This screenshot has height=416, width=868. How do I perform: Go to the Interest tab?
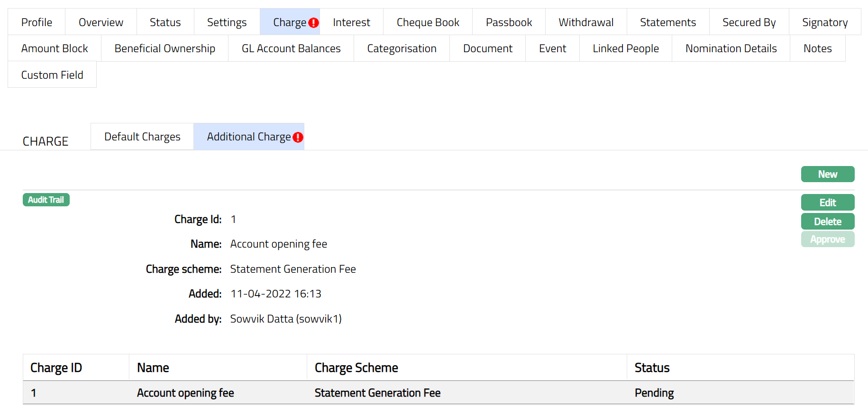pos(351,22)
